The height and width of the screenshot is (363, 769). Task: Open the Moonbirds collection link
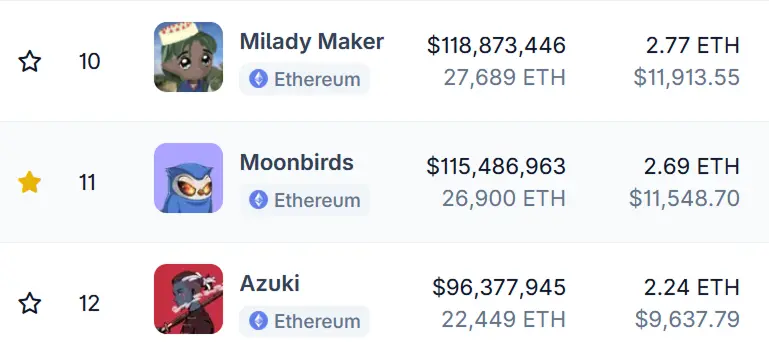click(x=297, y=162)
